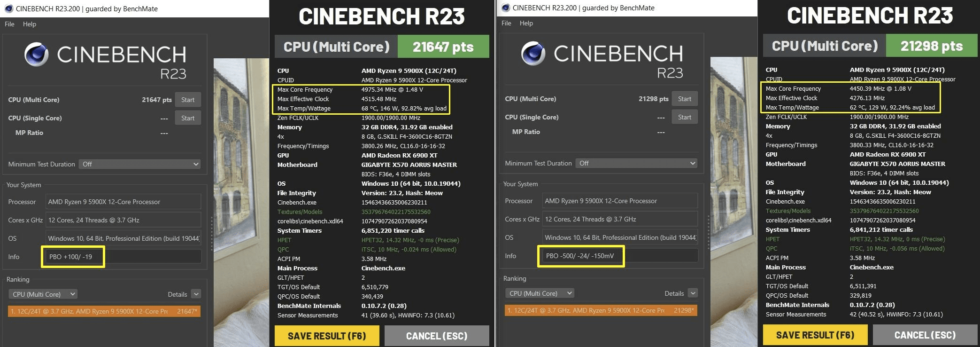Viewport: 980px width, 347px height.
Task: Expand the Details arrow in the left Ranking panel
Action: [x=196, y=294]
